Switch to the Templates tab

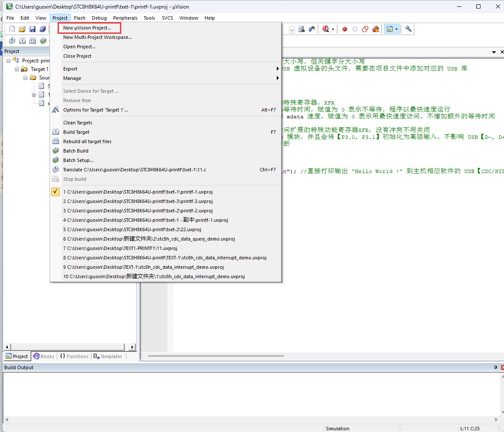coord(108,356)
